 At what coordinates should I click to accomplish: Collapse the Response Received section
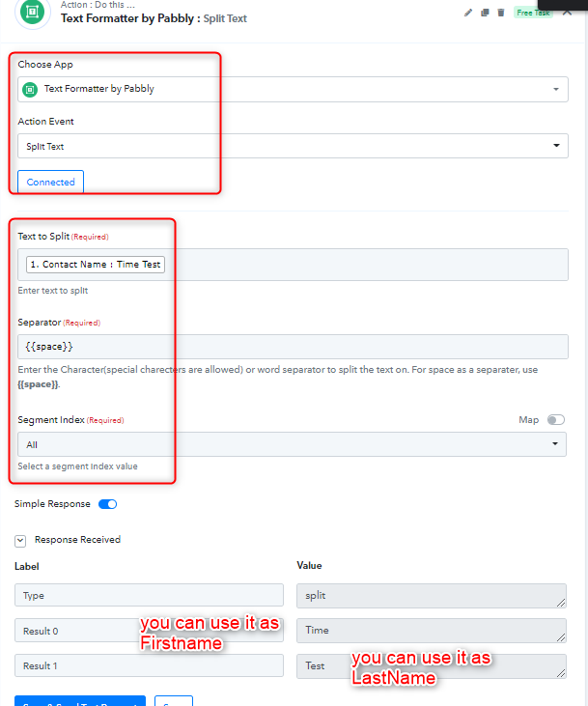[20, 540]
